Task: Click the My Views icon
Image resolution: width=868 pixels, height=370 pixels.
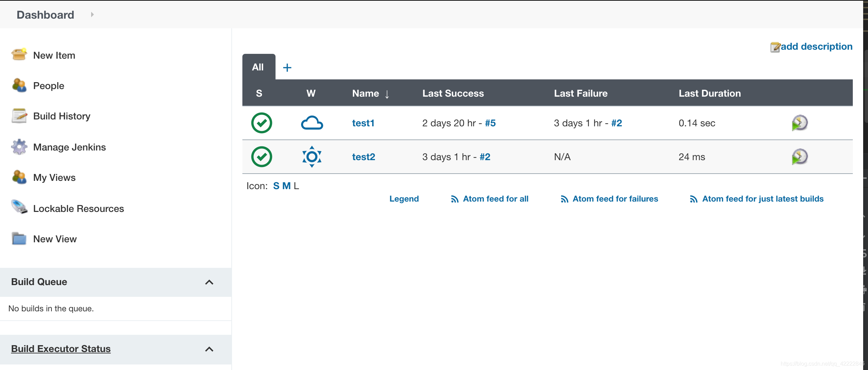Action: [19, 177]
